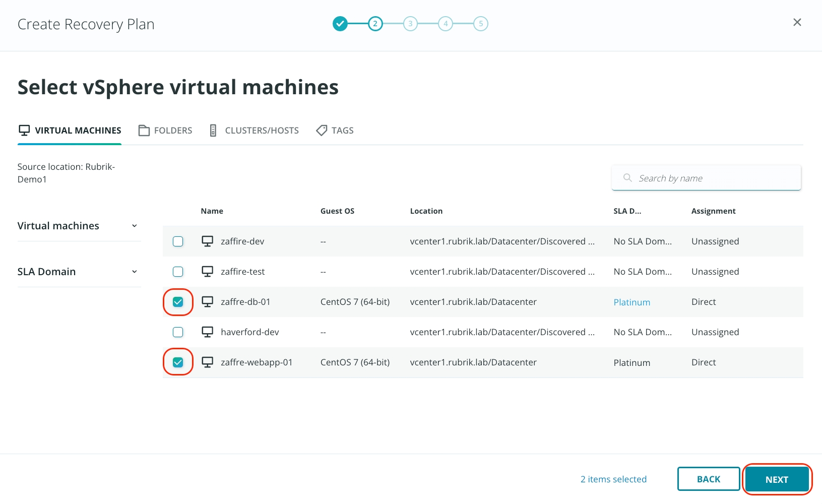822x504 pixels.
Task: Click the monitor icon beside zaffre-db-01
Action: [207, 302]
